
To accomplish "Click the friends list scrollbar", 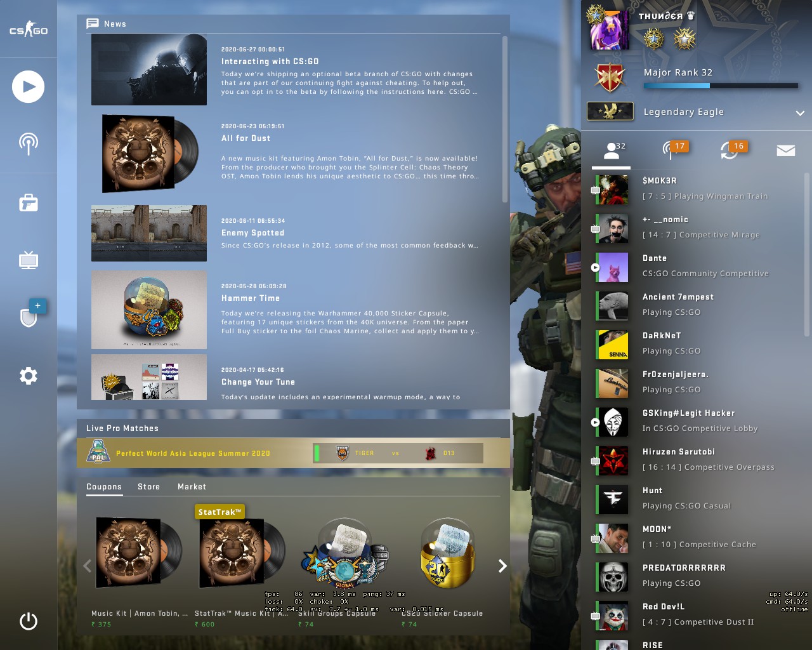I will (807, 254).
